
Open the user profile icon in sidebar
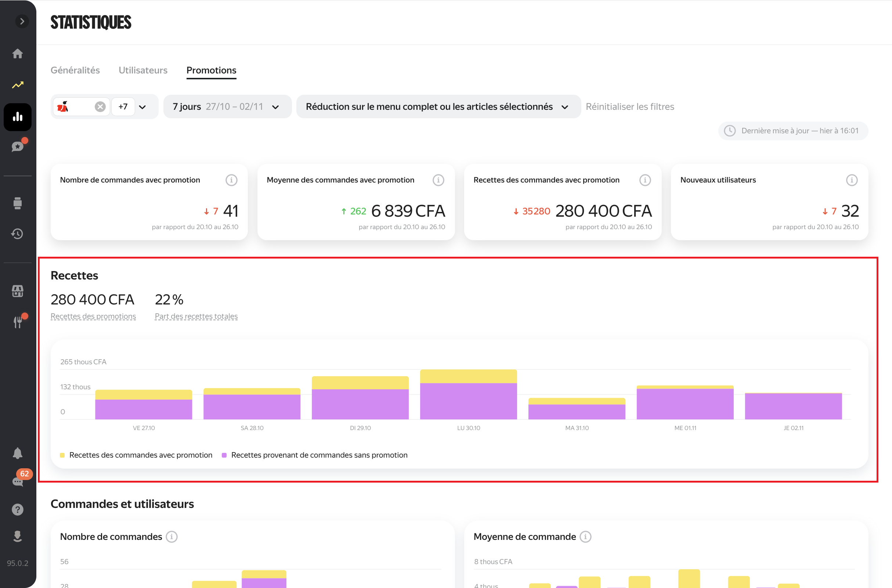coord(18,537)
